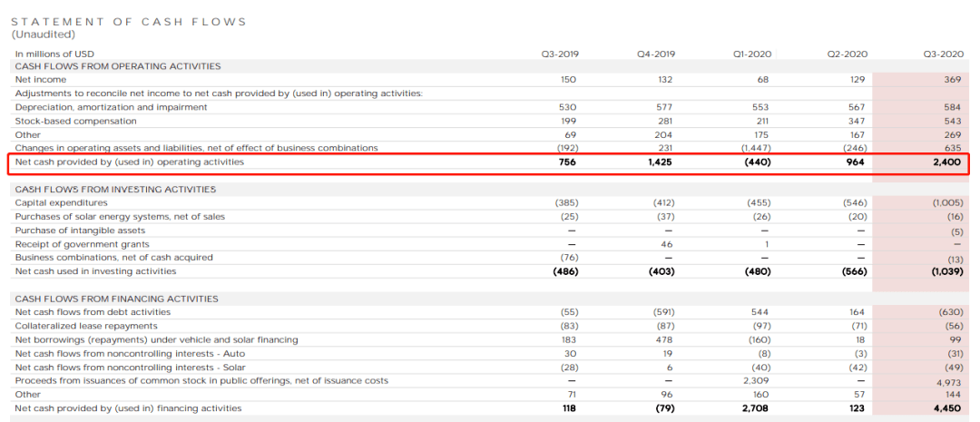This screenshot has width=980, height=422.
Task: Select the Net income row label
Action: click(41, 79)
